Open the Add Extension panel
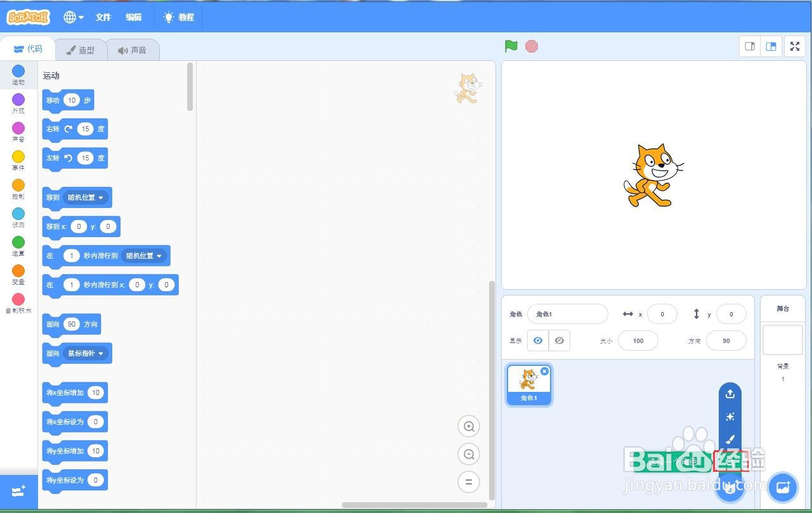This screenshot has height=513, width=812. point(18,491)
